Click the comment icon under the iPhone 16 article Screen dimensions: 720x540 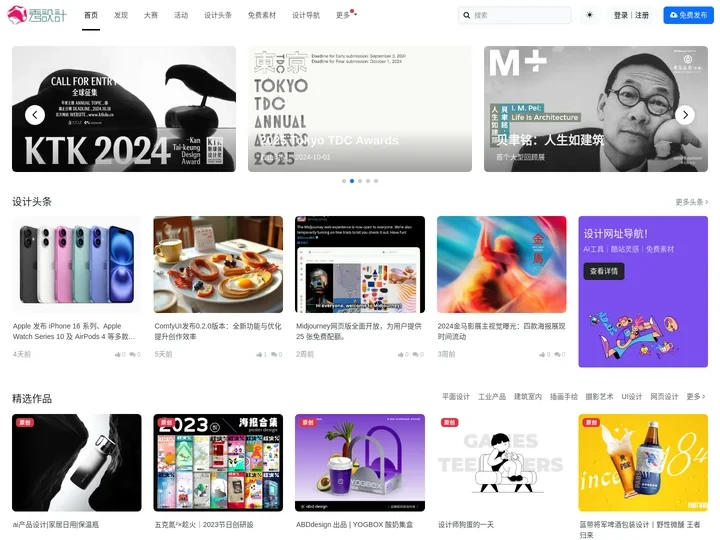[x=133, y=354]
